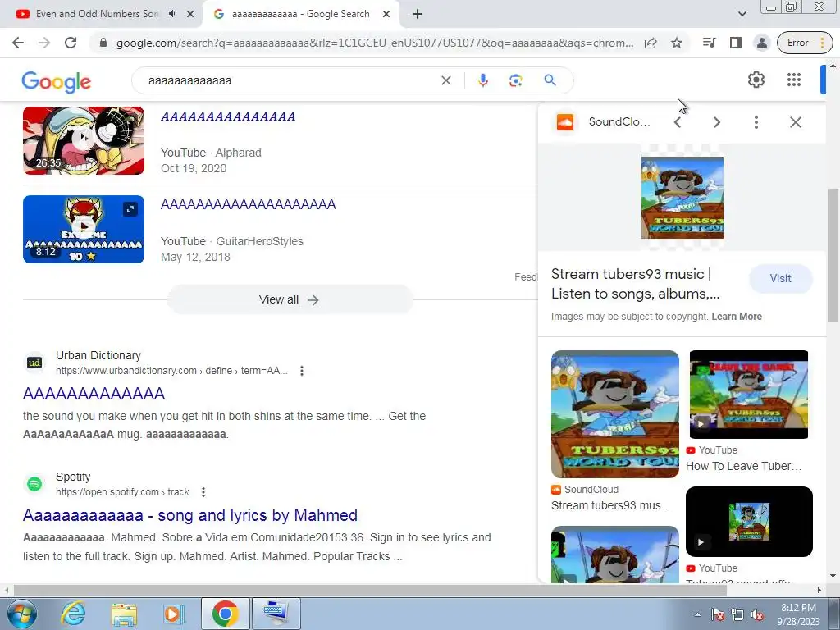Click the horizontal page scrollbar

370,590
